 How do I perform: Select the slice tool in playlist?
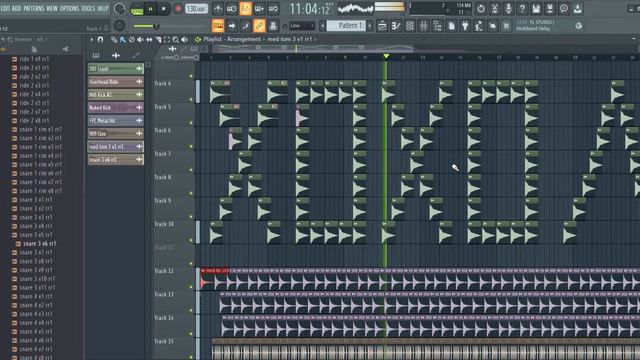(x=158, y=40)
